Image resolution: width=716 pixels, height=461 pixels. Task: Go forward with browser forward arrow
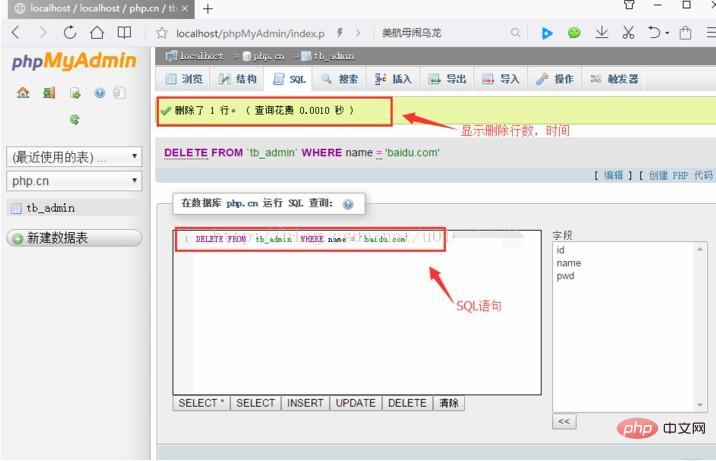tap(43, 32)
